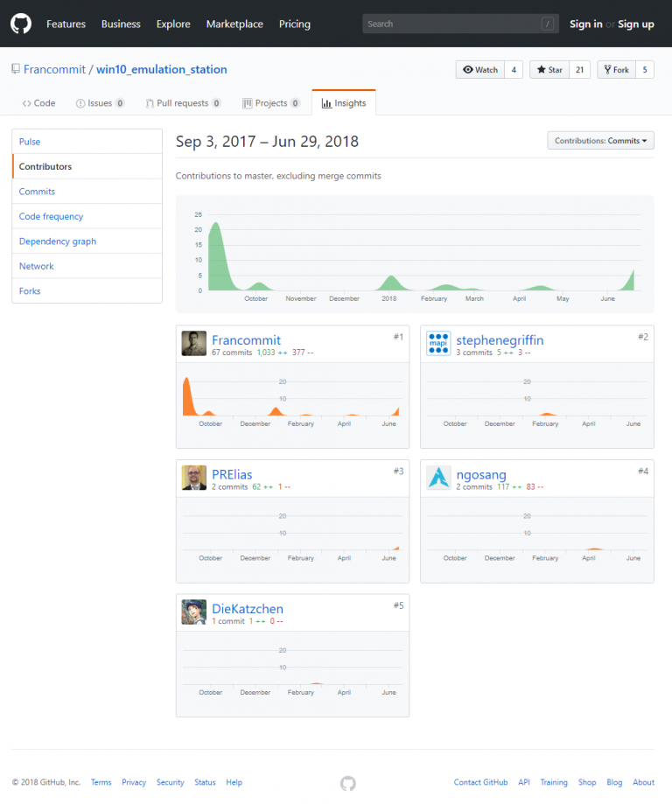
Task: View DieKatzchen's 1 commit
Action: (228, 621)
